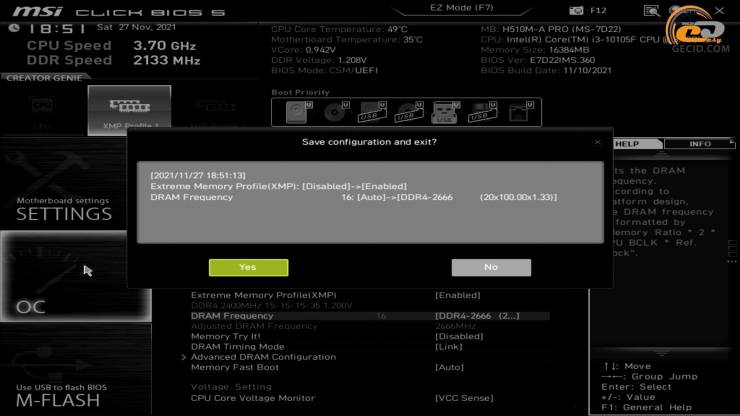Click CPU Speed 3.70 GHz readout
Screen dimensions: 740x416
coord(111,45)
